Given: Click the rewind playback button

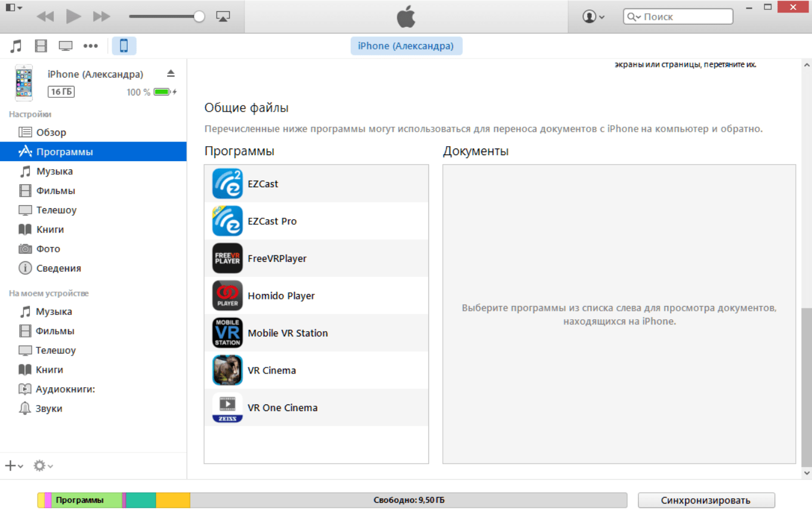Looking at the screenshot, I should tap(45, 17).
